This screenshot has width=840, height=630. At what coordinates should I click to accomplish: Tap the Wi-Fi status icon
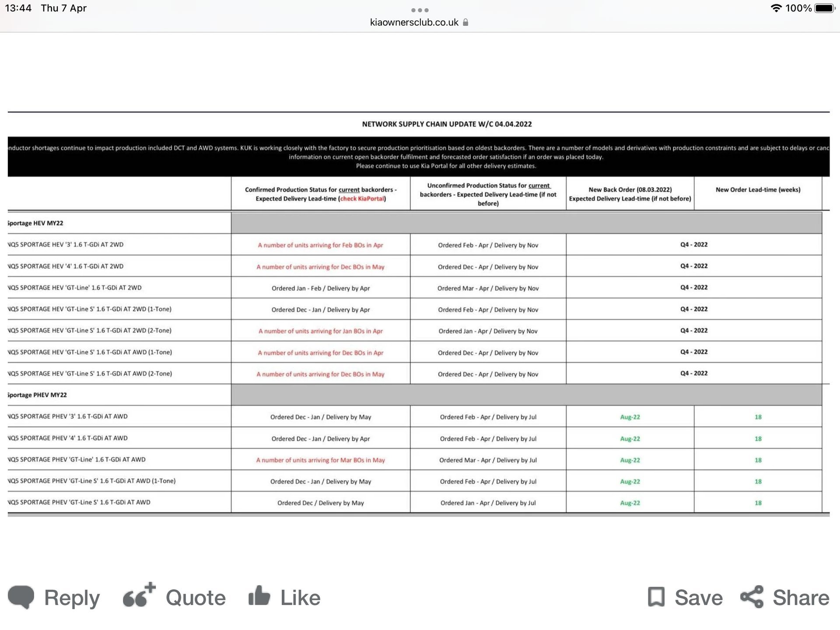point(776,8)
